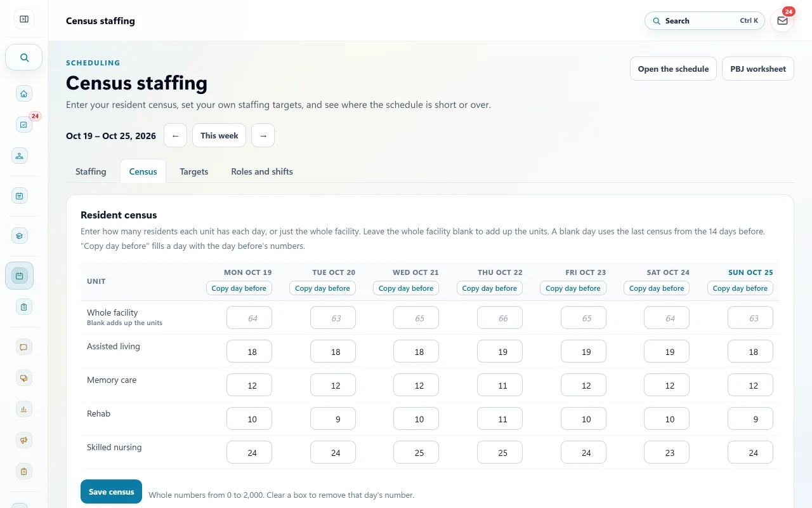Select the highlighted calendar icon in sidebar
This screenshot has height=508, width=812.
pos(20,276)
